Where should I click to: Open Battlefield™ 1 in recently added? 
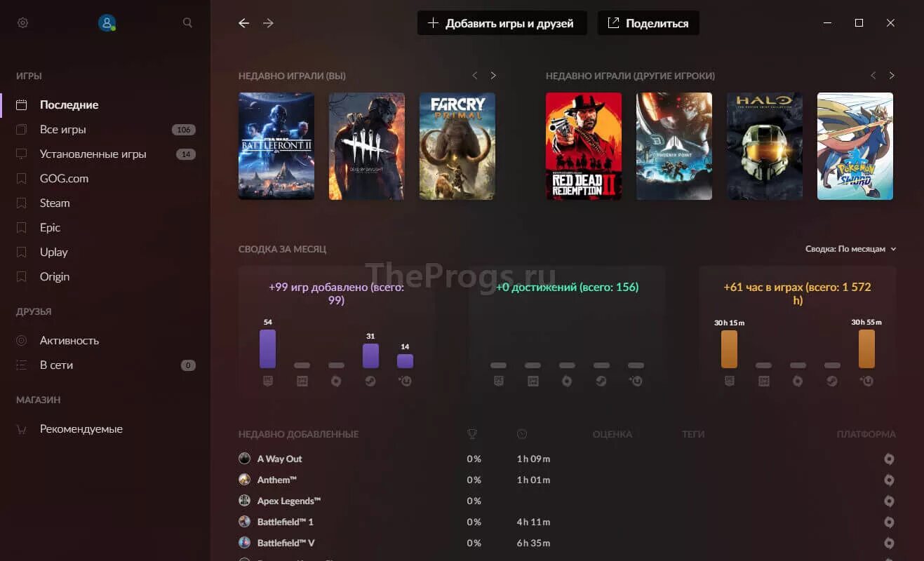click(x=286, y=522)
